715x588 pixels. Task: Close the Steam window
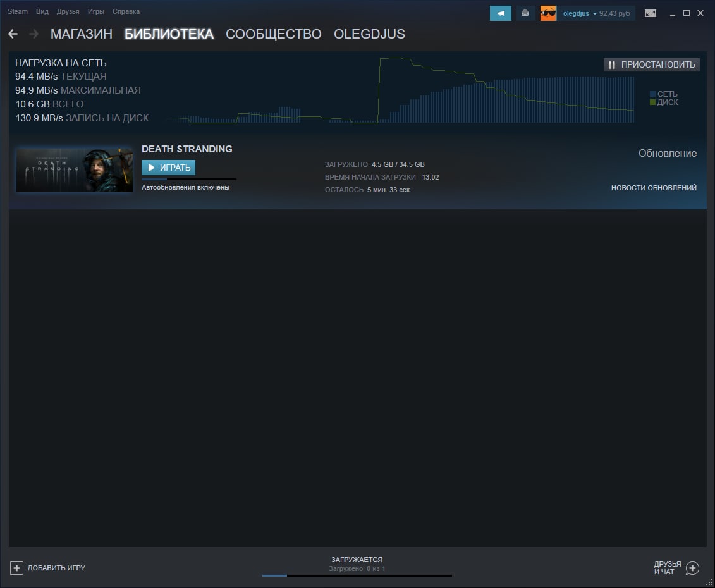(x=700, y=13)
